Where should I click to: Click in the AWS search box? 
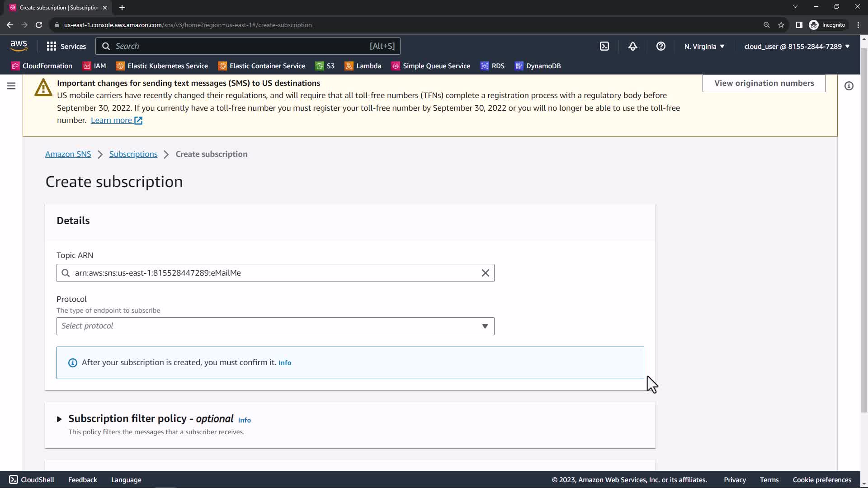pos(244,46)
